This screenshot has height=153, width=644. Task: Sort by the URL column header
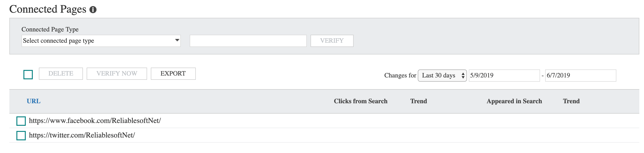pyautogui.click(x=33, y=101)
